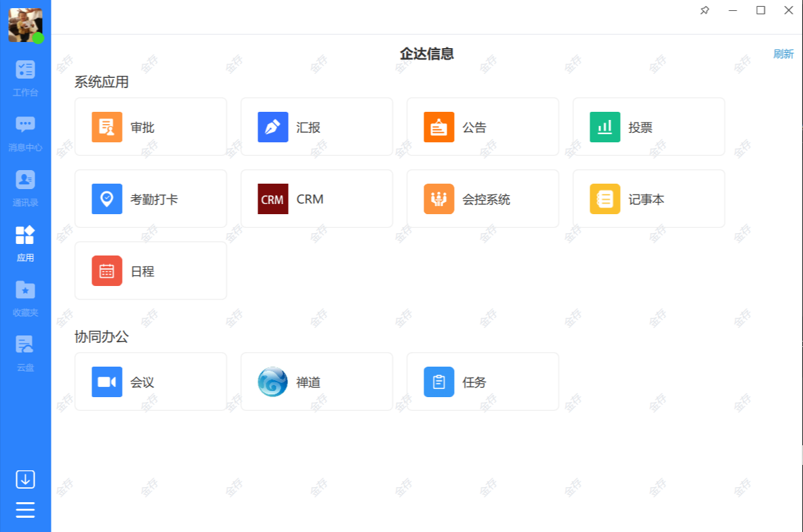Open the 会控系统 conference control app
The width and height of the screenshot is (803, 532).
pos(439,199)
